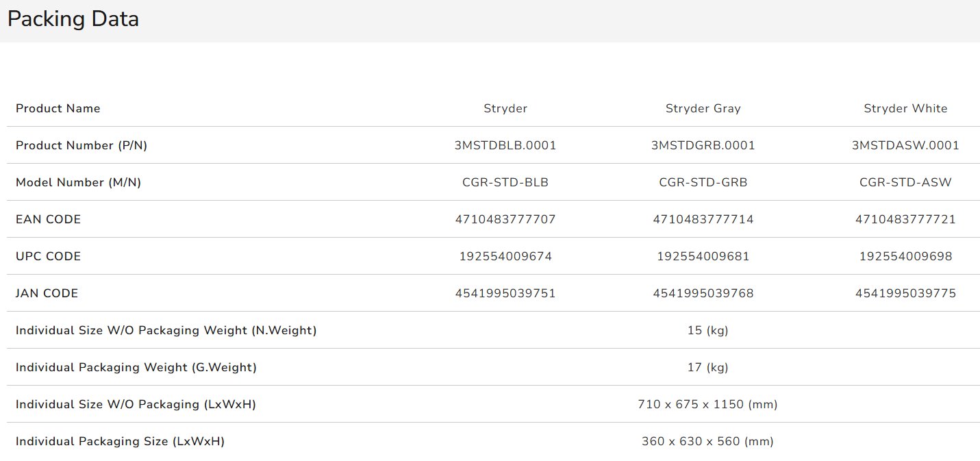Click the Packing Data heading
The height and width of the screenshot is (461, 980).
pyautogui.click(x=73, y=19)
